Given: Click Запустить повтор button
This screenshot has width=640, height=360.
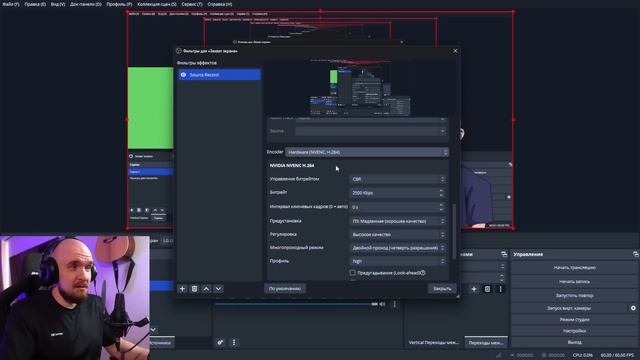Looking at the screenshot, I should (574, 295).
